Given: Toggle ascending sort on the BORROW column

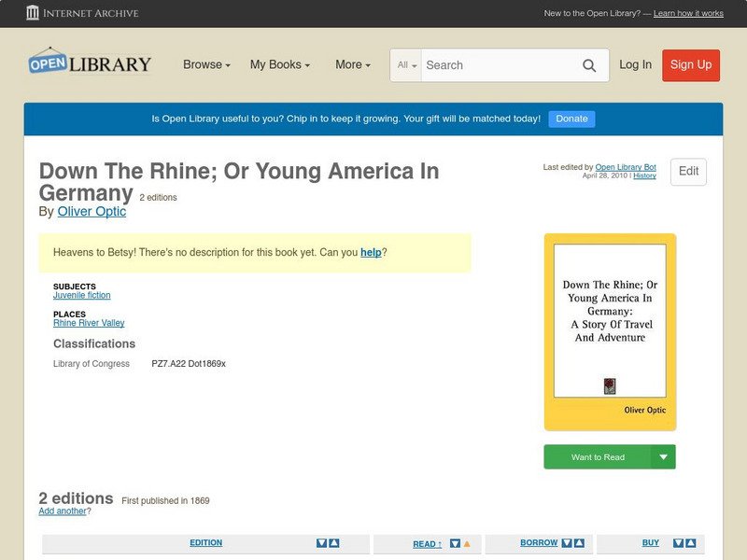Looking at the screenshot, I should click(578, 543).
